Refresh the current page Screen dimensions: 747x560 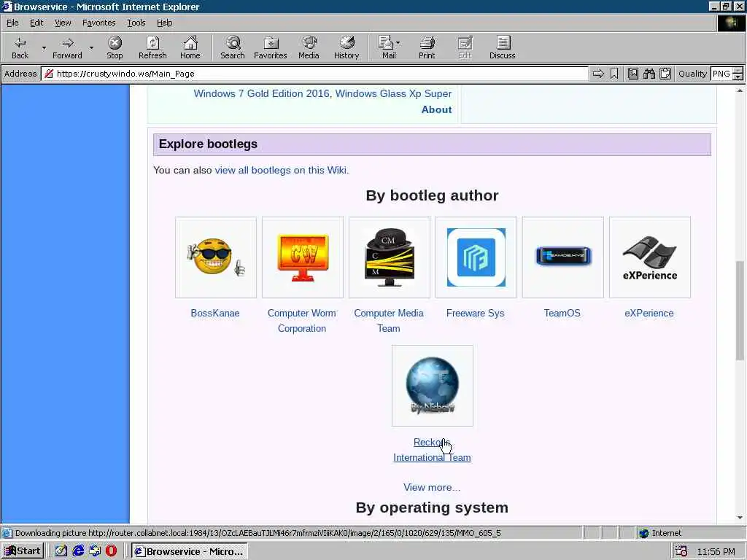(x=152, y=47)
